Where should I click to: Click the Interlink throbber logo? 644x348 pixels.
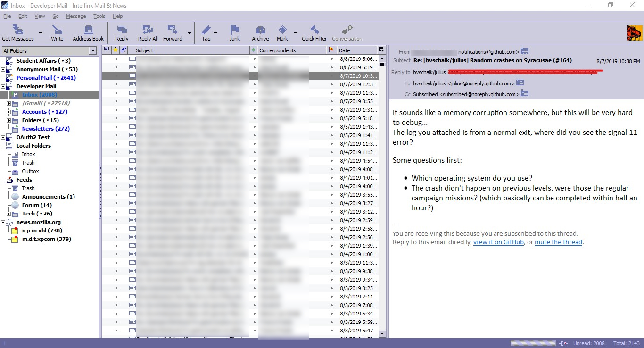click(634, 33)
